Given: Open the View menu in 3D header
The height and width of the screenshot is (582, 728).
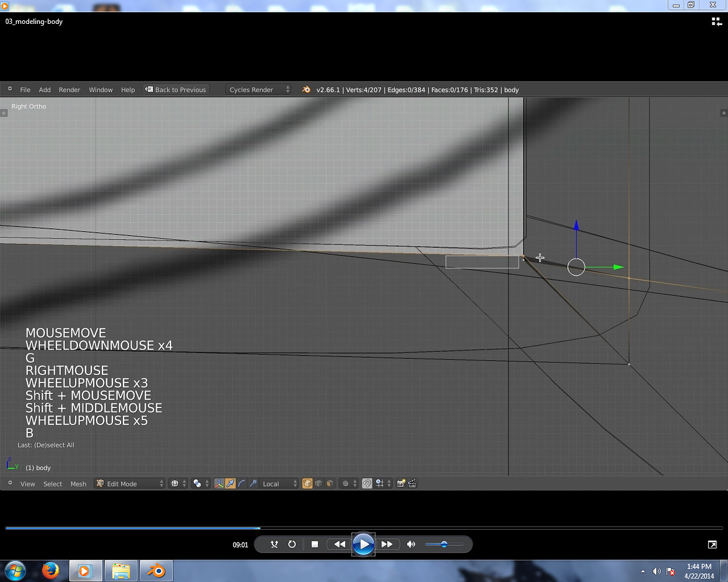Looking at the screenshot, I should [27, 484].
